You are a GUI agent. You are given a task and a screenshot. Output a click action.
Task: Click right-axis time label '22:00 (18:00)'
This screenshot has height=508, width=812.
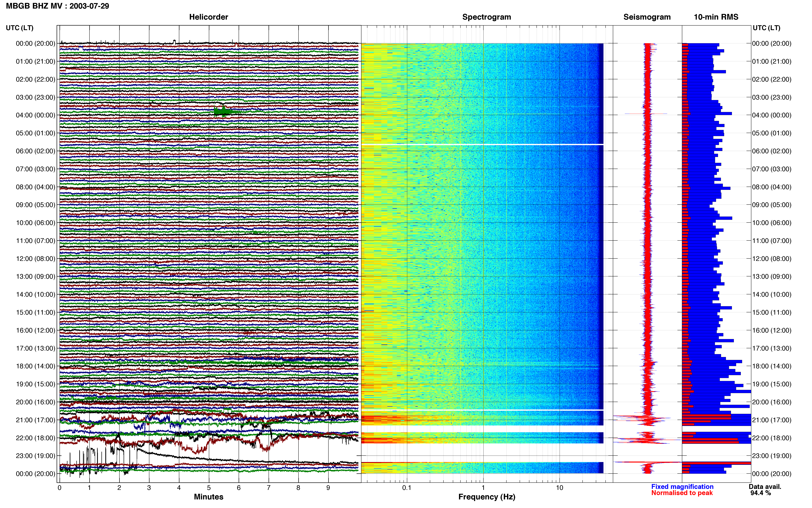click(772, 438)
